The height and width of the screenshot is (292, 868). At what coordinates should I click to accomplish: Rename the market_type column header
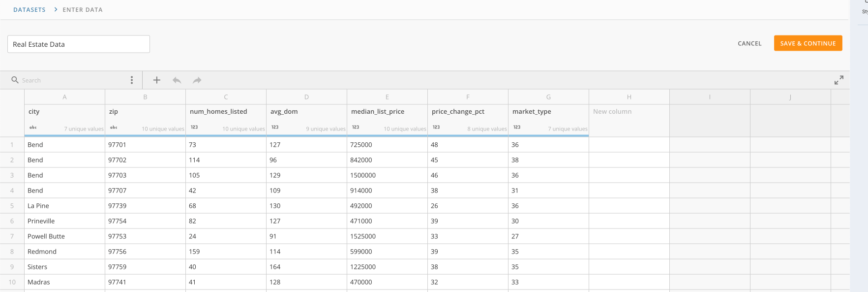532,112
